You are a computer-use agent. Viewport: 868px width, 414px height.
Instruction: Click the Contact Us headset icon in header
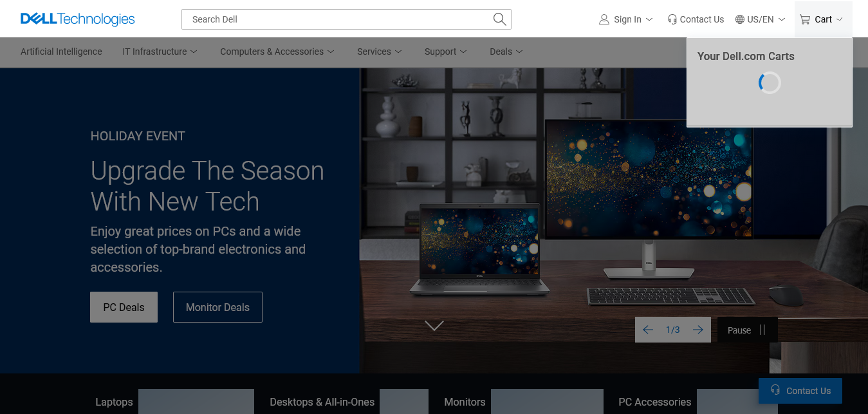point(672,19)
